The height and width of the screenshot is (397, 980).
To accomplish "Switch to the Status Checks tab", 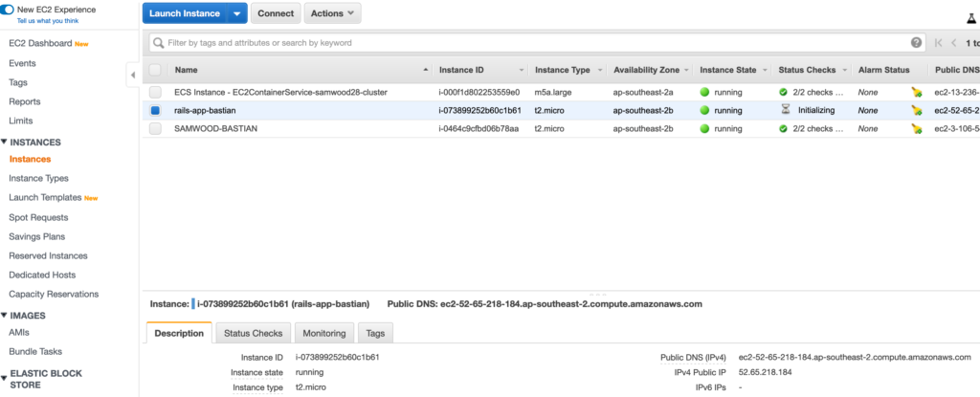I will click(x=253, y=333).
